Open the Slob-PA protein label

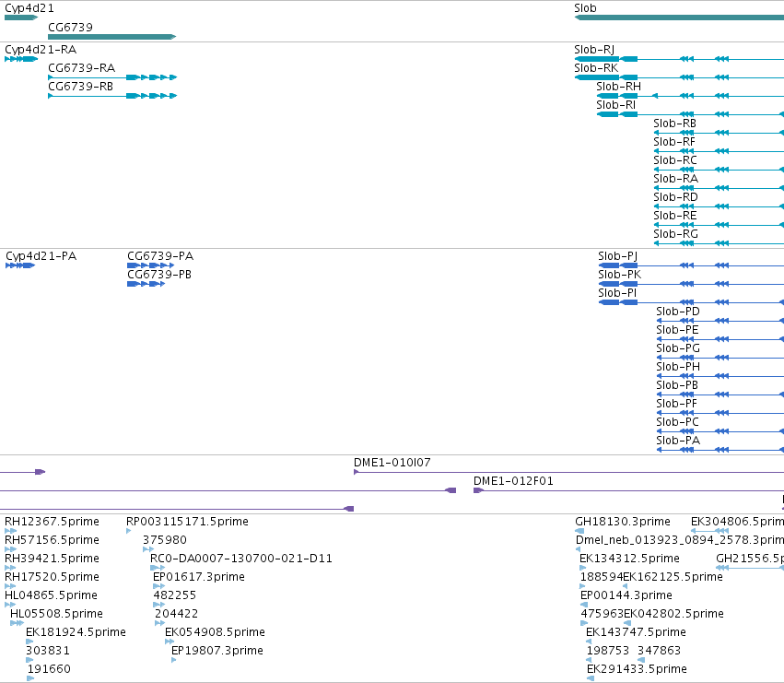[678, 441]
